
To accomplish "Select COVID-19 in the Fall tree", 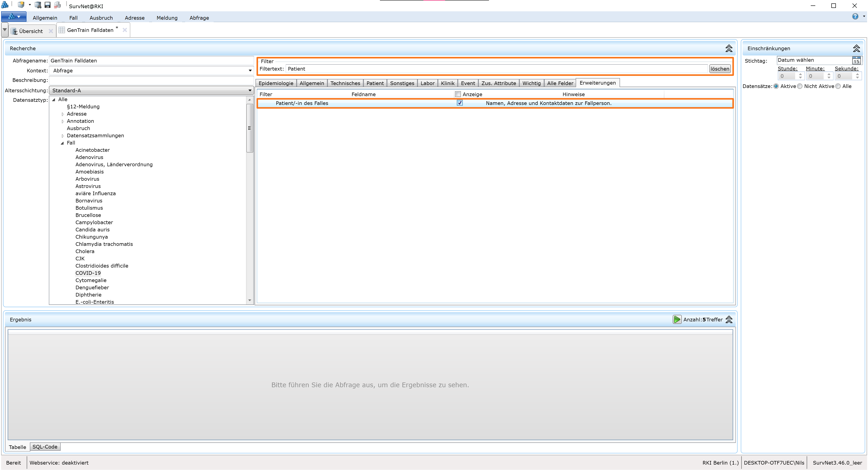I will pyautogui.click(x=88, y=273).
